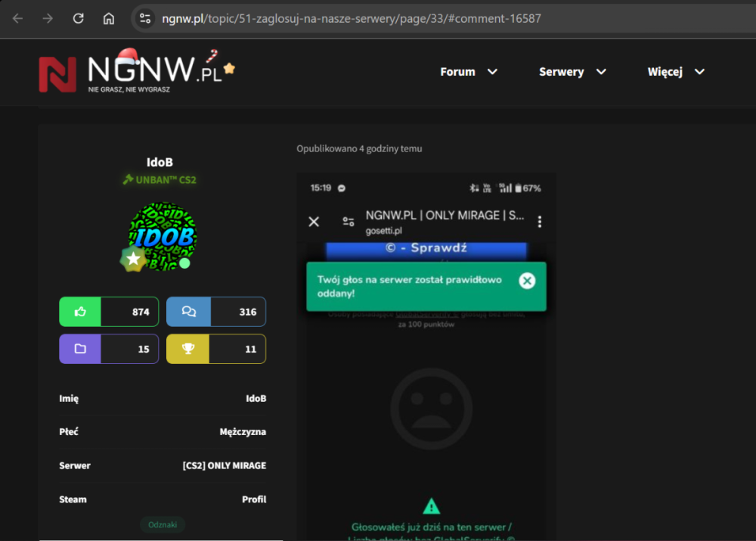Click the 'Głosowałeś już dziś' warning text
Image resolution: width=756 pixels, height=541 pixels.
pyautogui.click(x=432, y=527)
